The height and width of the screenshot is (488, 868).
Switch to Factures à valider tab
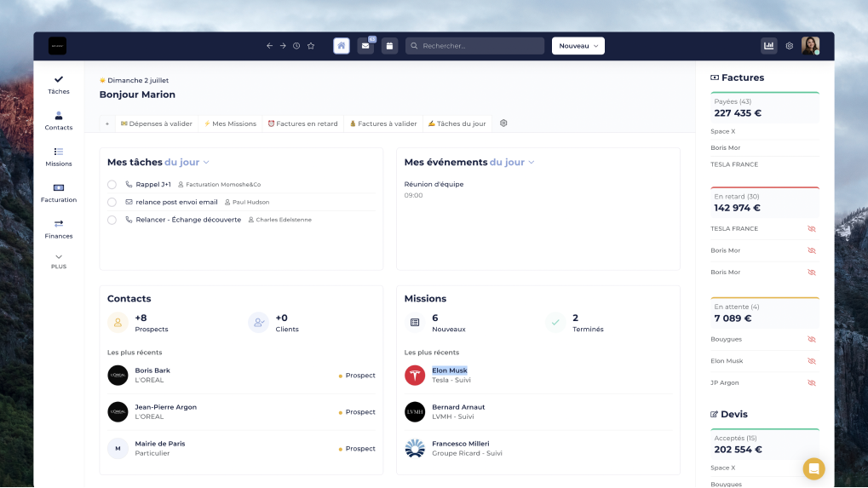click(383, 124)
